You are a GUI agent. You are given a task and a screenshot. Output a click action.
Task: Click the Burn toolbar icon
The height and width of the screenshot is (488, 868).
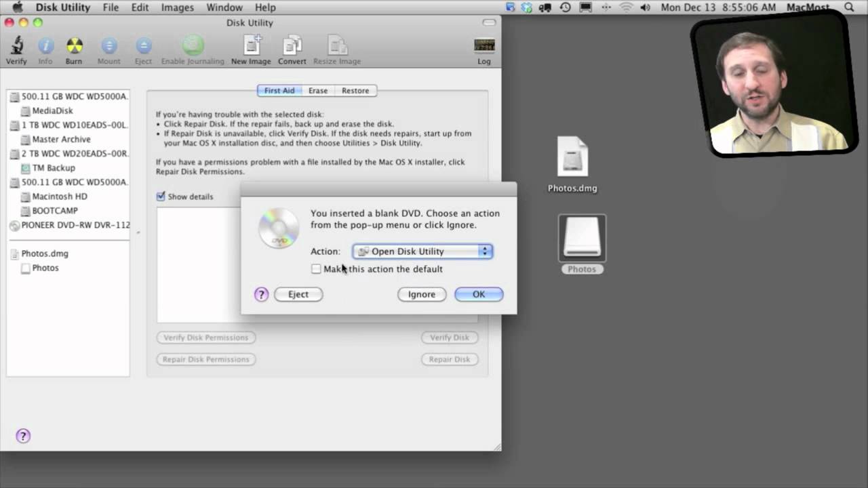74,46
